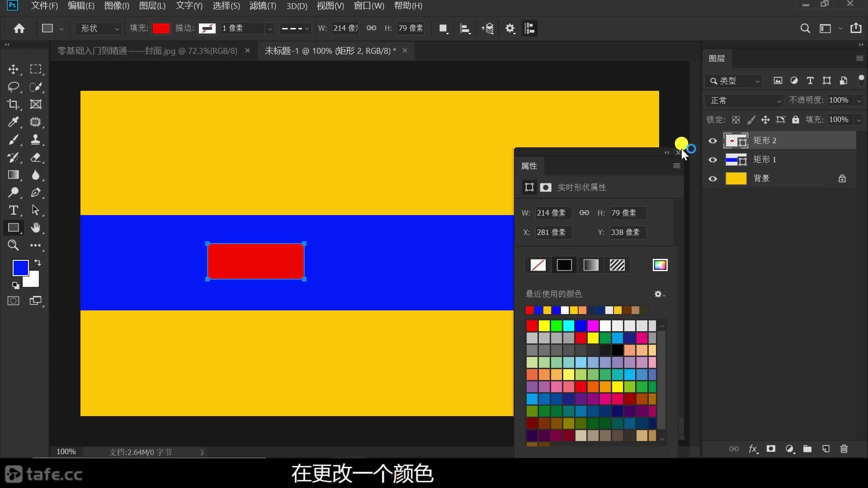The image size is (868, 488).
Task: Open the 不透明度 opacity dropdown arrow
Action: coord(859,100)
